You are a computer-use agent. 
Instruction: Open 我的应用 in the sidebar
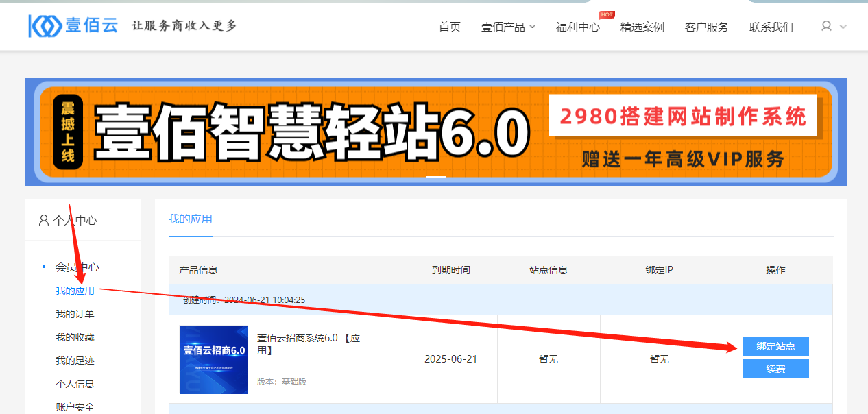75,291
